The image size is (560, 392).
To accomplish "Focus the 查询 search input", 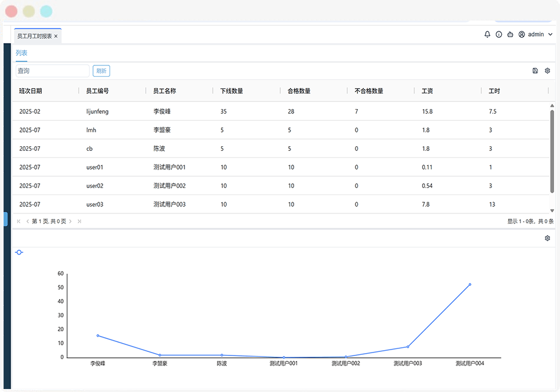I will 52,71.
